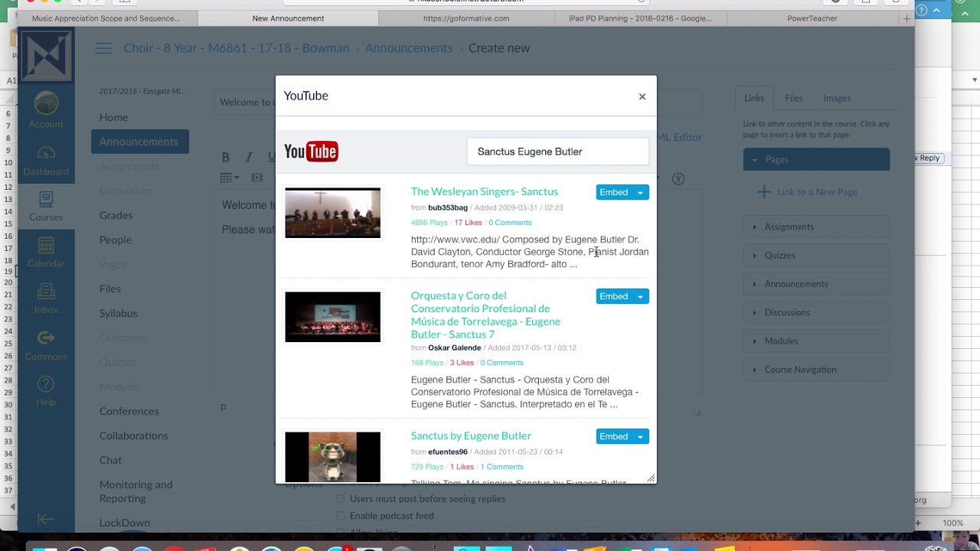Image resolution: width=980 pixels, height=551 pixels.
Task: Open Commons in global navigation
Action: pyautogui.click(x=46, y=346)
